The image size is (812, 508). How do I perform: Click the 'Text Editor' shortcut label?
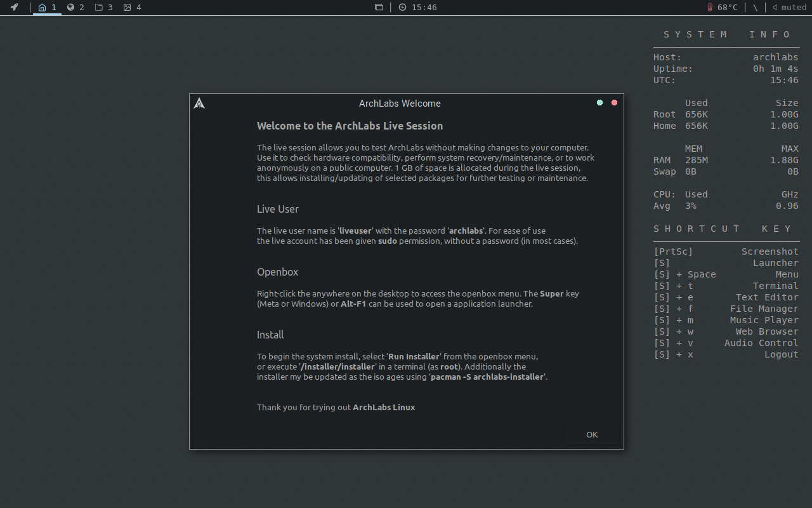(x=767, y=297)
